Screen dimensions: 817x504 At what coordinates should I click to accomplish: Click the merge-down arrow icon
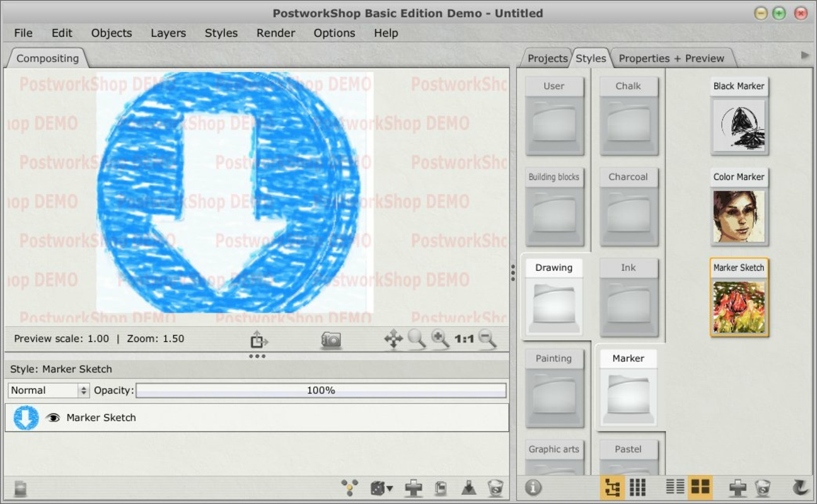pyautogui.click(x=468, y=488)
